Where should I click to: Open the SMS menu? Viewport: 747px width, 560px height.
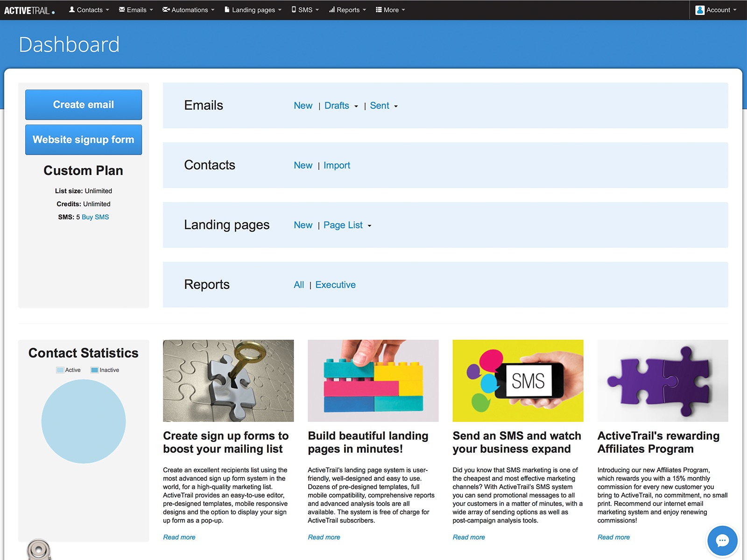[305, 10]
